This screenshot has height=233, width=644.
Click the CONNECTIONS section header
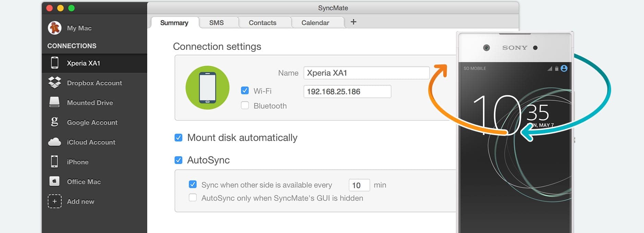coord(72,46)
